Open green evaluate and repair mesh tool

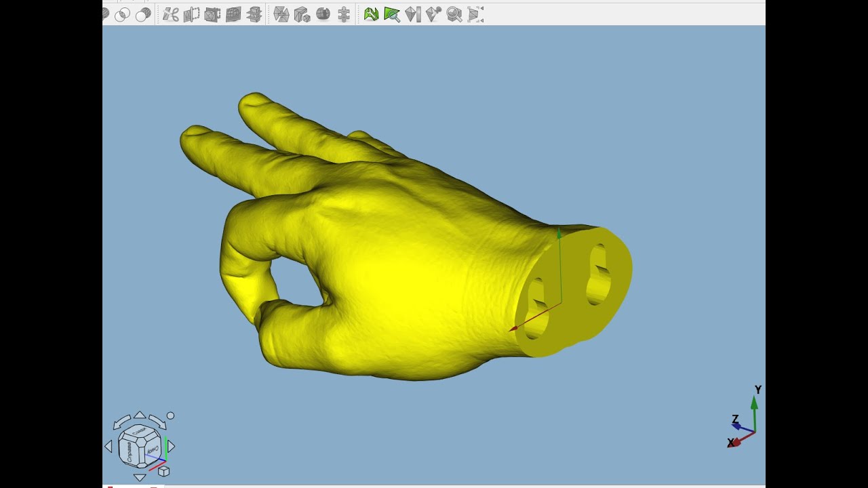pos(371,14)
